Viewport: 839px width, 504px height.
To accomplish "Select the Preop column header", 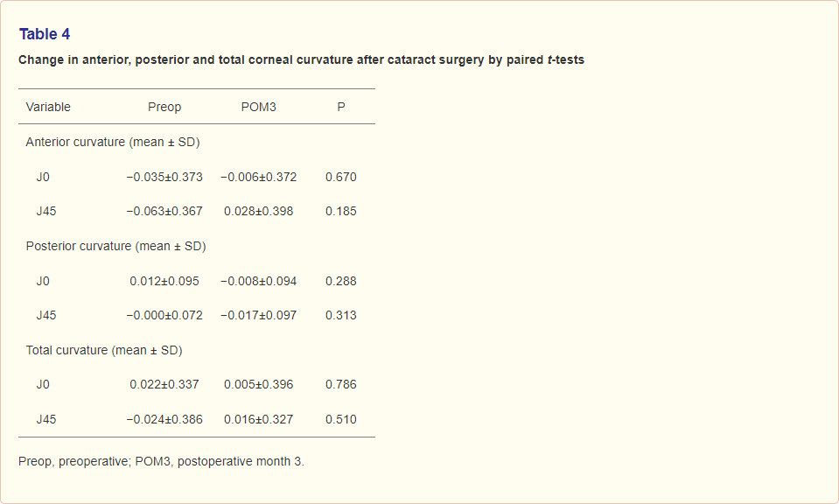I will coord(164,107).
